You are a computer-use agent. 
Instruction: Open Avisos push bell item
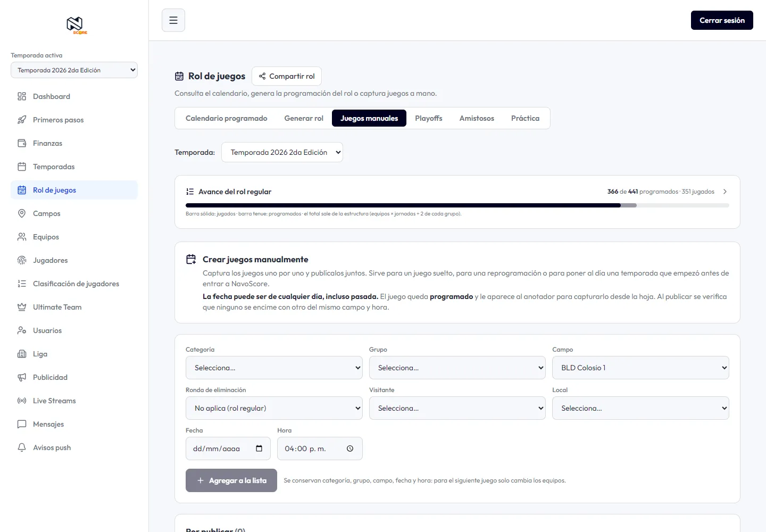[x=74, y=447]
